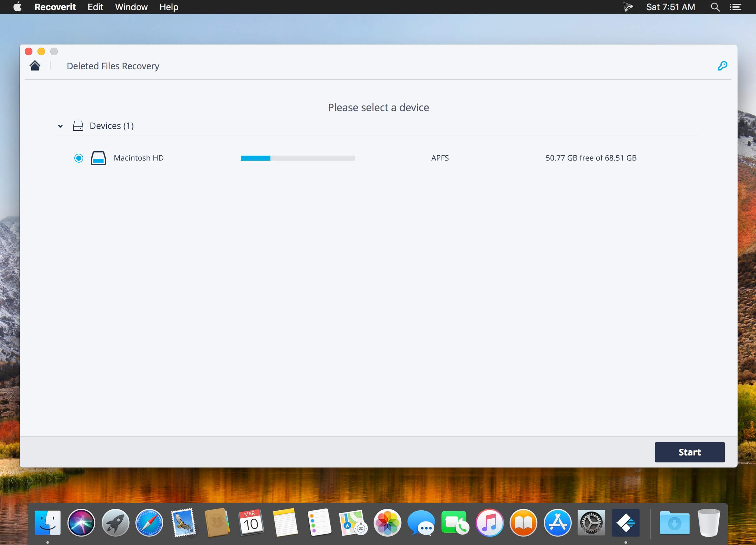Click the APFS file system label
The image size is (756, 545).
440,158
